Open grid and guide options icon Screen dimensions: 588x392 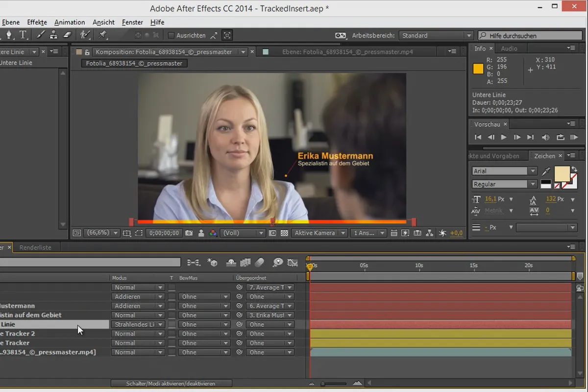pos(127,233)
